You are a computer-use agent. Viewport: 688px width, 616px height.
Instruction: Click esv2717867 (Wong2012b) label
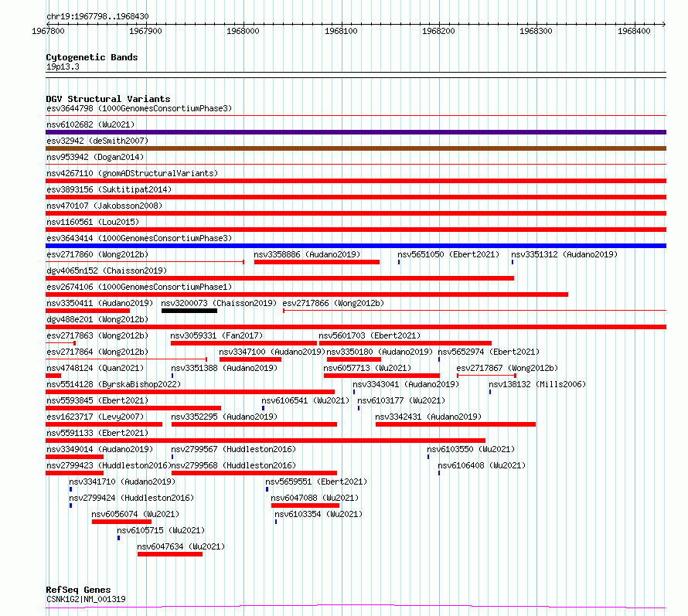pos(507,368)
